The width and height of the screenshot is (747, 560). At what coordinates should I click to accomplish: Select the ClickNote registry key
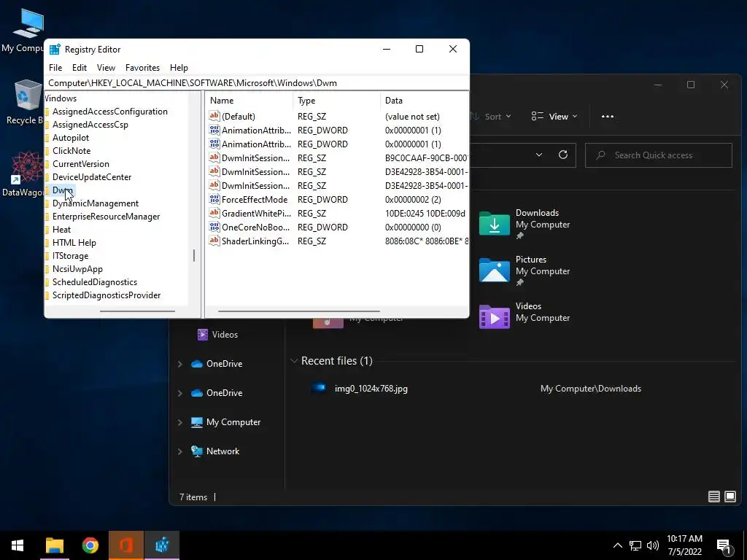coord(71,150)
